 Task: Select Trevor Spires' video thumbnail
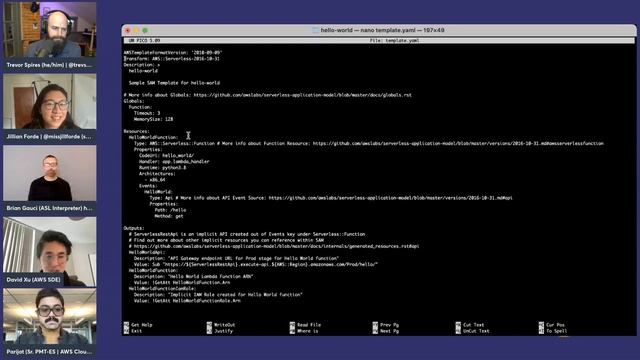[x=50, y=30]
